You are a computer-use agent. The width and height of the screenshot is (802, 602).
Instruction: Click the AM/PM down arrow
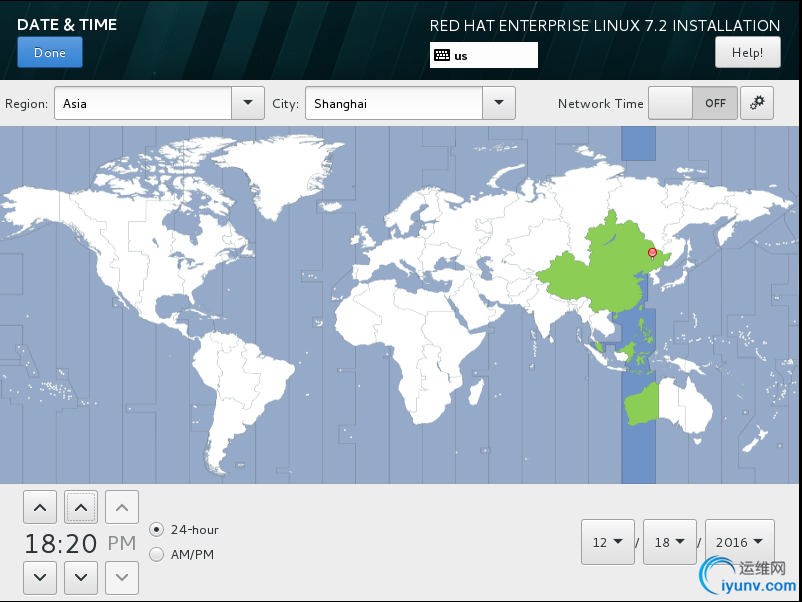(122, 577)
